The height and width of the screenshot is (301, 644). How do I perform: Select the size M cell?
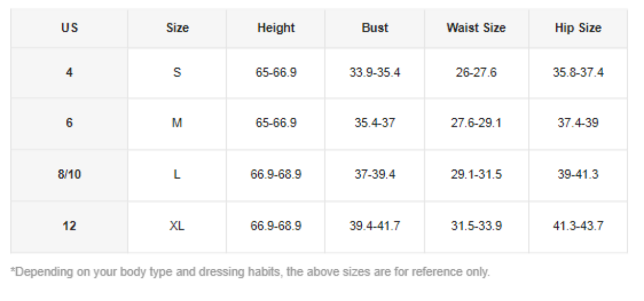click(177, 123)
